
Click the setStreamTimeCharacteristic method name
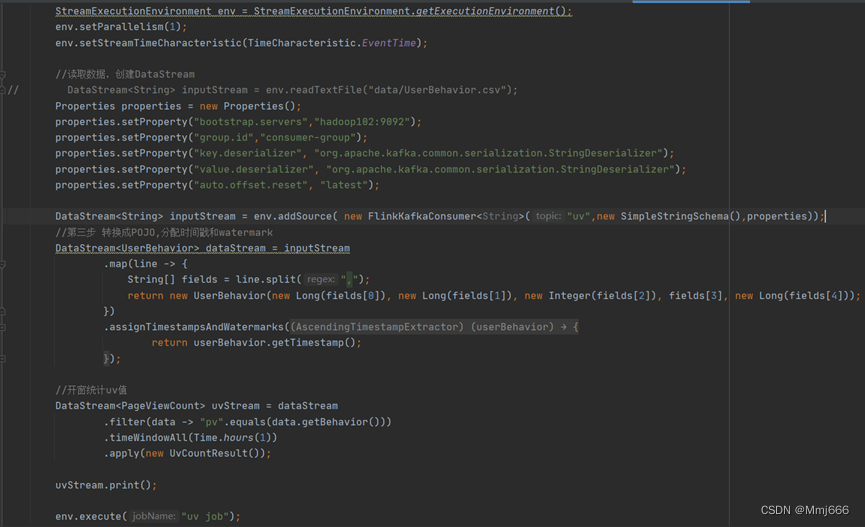161,42
